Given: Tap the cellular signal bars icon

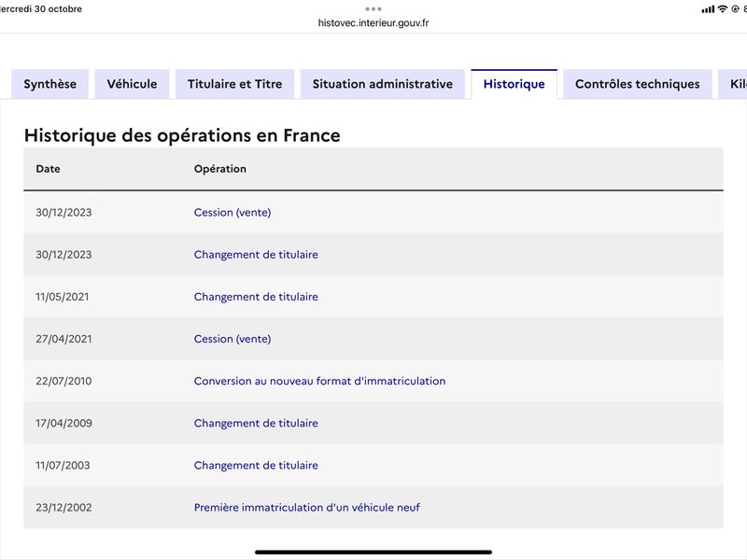Looking at the screenshot, I should pos(708,9).
